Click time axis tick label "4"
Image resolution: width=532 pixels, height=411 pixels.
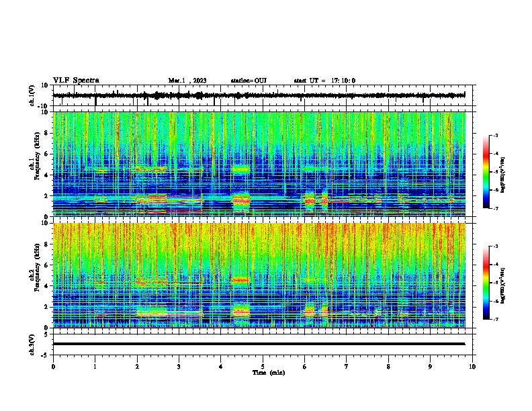[x=221, y=367]
